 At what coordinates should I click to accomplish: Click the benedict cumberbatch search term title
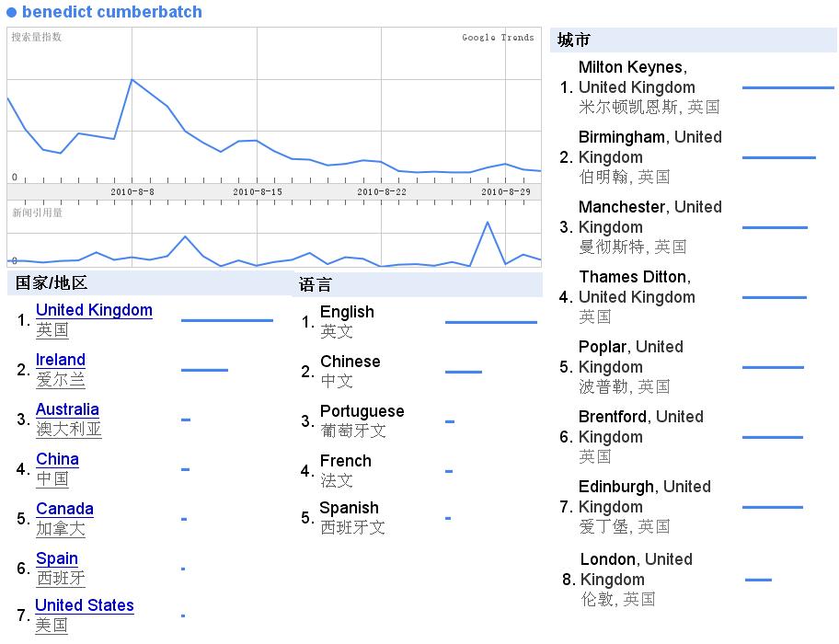coord(112,13)
